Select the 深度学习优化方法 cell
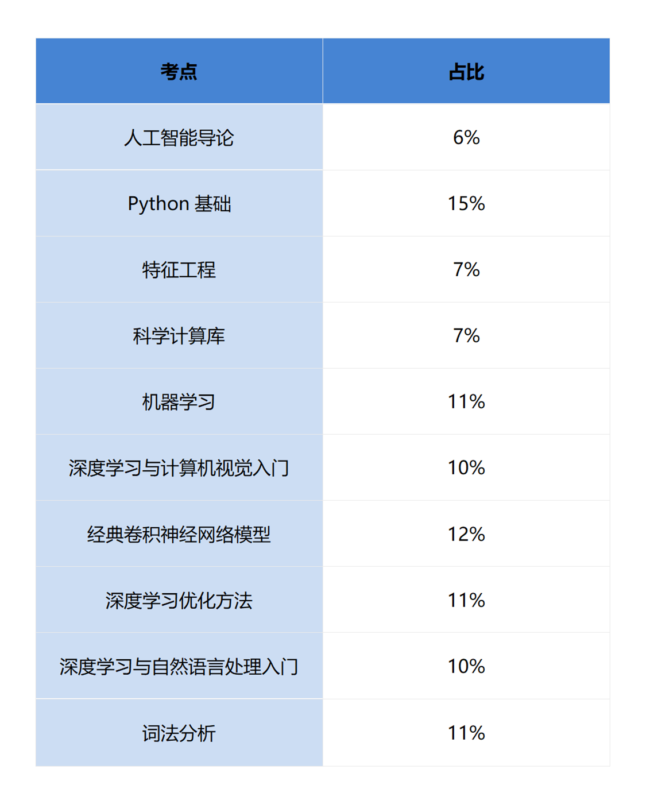This screenshot has height=812, width=650. (x=179, y=600)
